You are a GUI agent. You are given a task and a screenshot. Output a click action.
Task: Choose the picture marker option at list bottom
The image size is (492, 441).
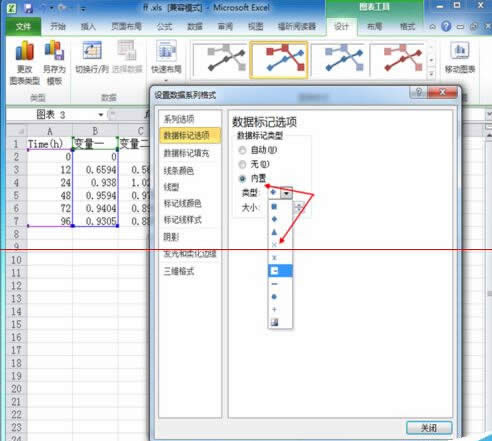(275, 322)
